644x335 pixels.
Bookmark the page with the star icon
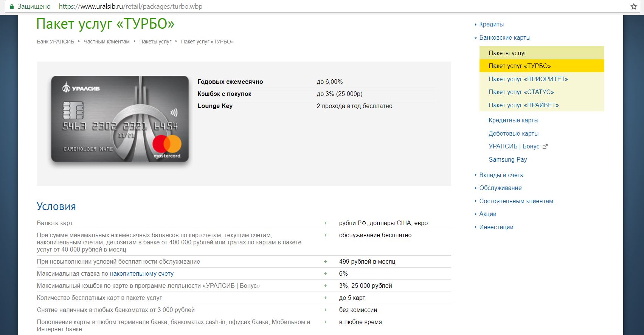pyautogui.click(x=634, y=6)
